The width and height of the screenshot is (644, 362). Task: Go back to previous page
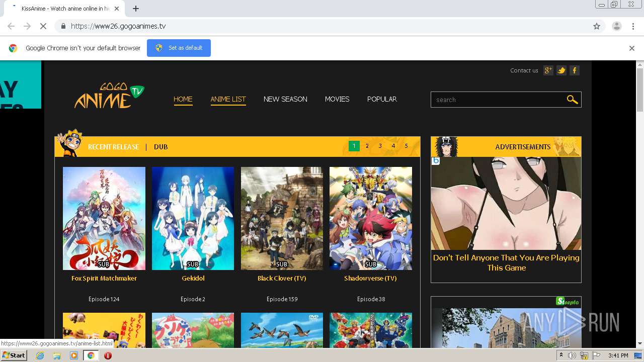pos(11,26)
